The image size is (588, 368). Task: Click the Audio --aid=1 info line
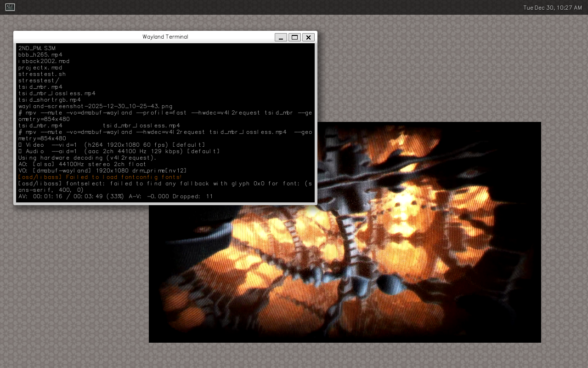(119, 151)
